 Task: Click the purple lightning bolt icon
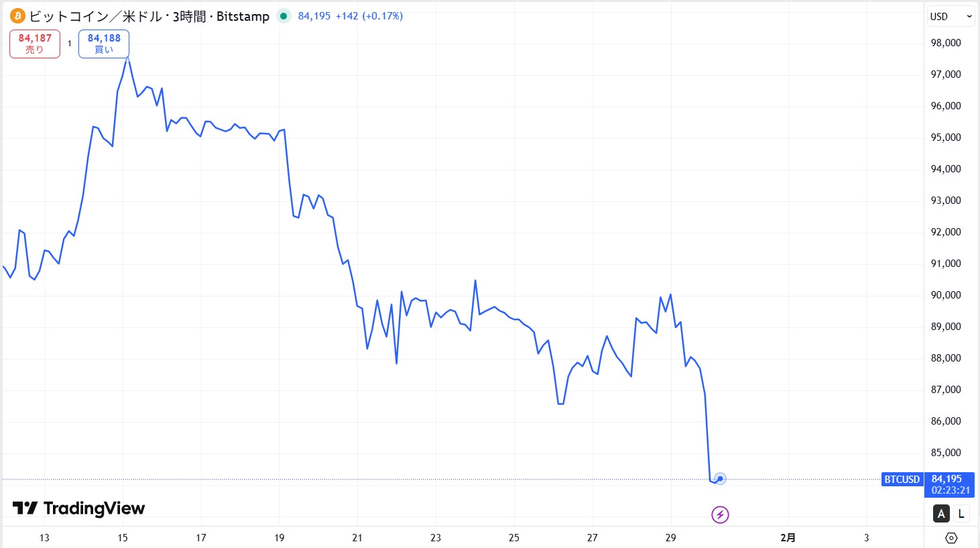[x=720, y=514]
